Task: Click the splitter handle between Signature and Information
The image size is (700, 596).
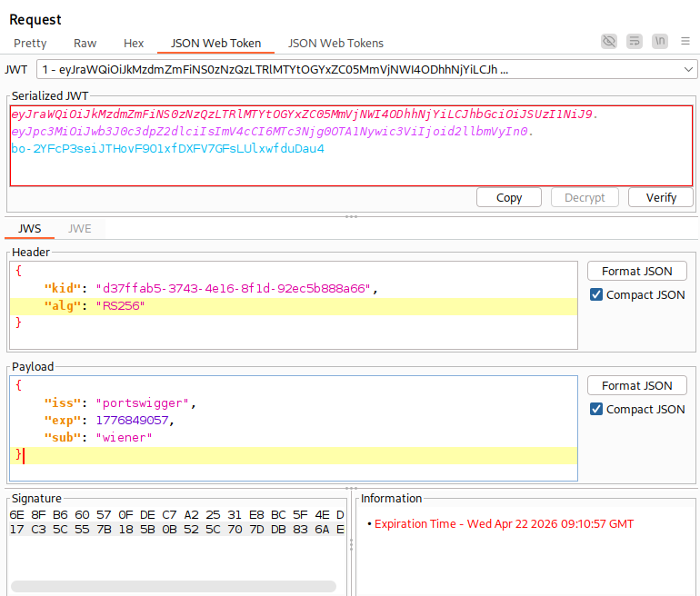Action: 351,544
